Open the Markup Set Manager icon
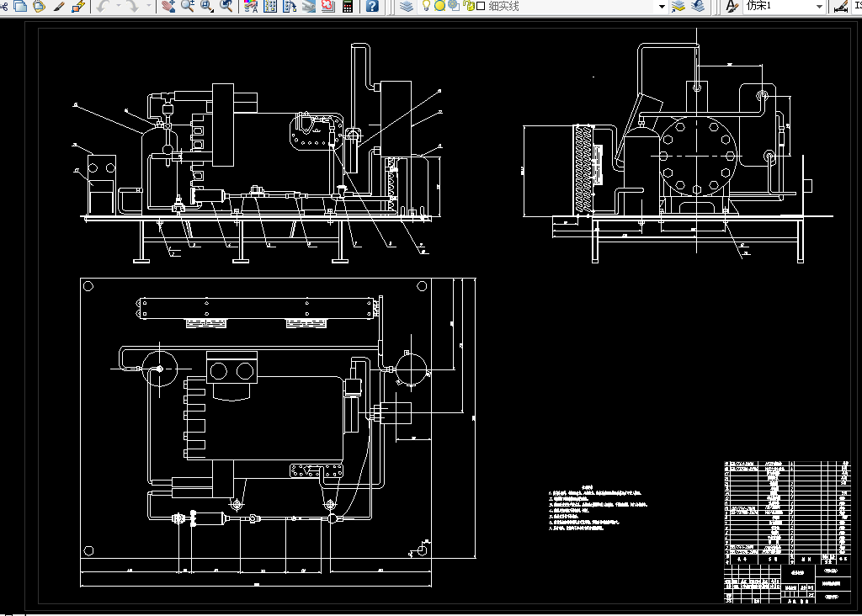862x616 pixels. (327, 6)
